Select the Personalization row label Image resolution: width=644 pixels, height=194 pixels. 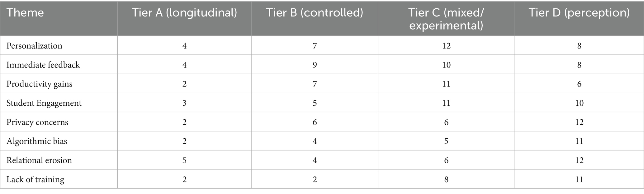[34, 46]
